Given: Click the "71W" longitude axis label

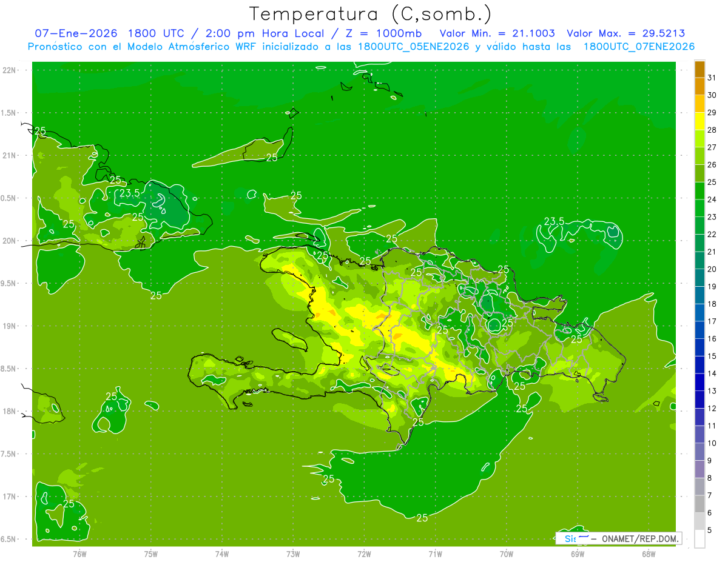Looking at the screenshot, I should [x=435, y=554].
